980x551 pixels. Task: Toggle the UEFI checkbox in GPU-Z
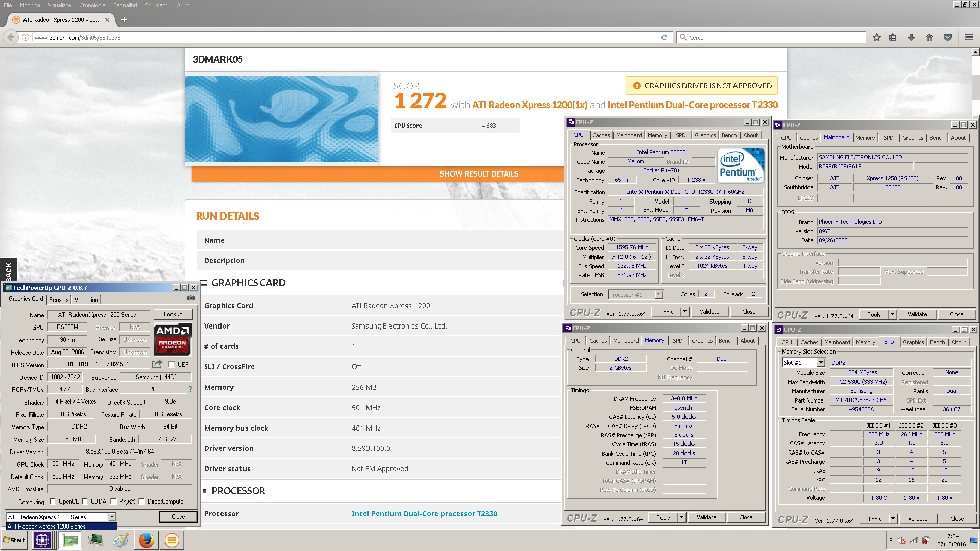click(x=171, y=364)
